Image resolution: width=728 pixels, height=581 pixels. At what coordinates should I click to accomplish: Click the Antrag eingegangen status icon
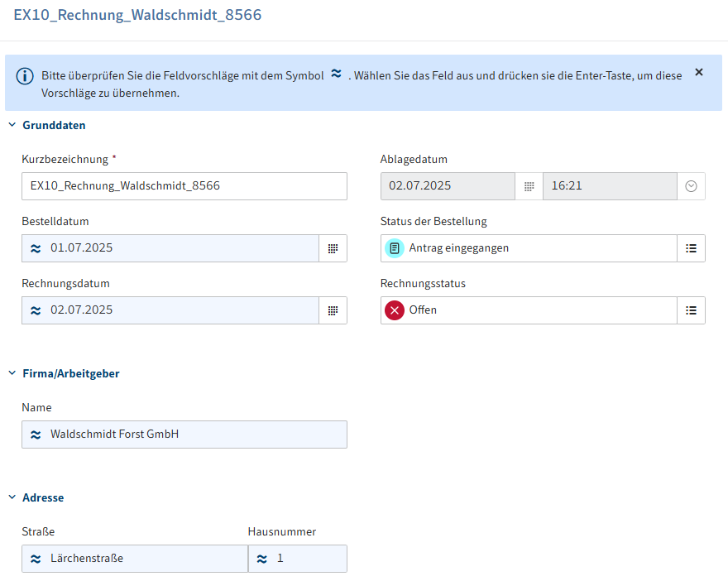[x=394, y=248]
